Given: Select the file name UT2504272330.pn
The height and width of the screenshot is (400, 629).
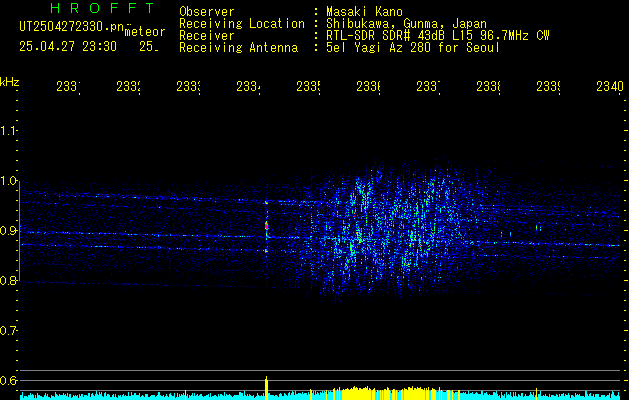Looking at the screenshot, I should coord(71,27).
